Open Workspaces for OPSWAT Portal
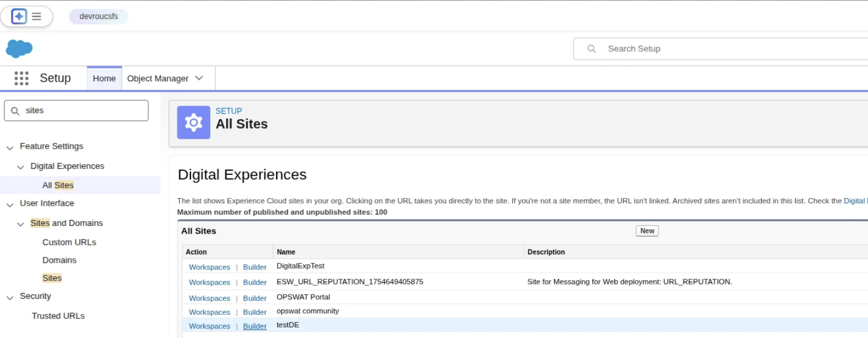 pyautogui.click(x=209, y=298)
